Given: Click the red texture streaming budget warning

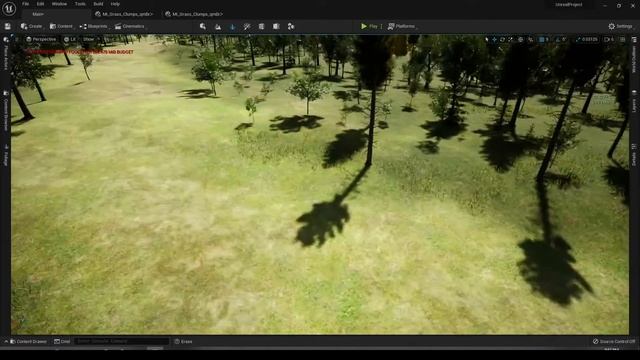Looking at the screenshot, I should click(x=80, y=52).
